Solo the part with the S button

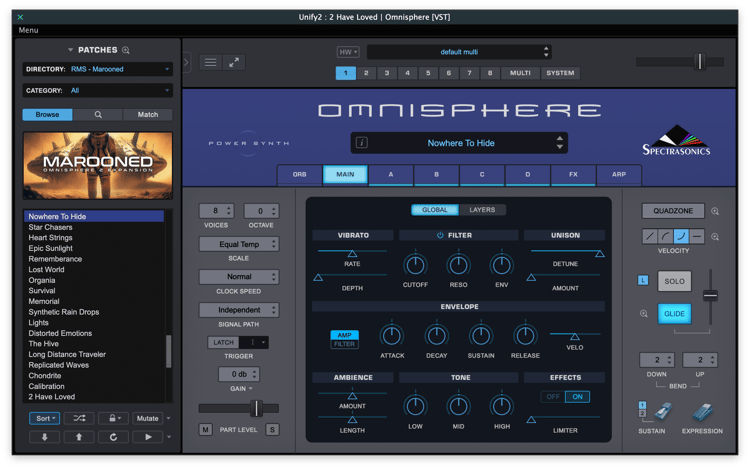coord(272,429)
